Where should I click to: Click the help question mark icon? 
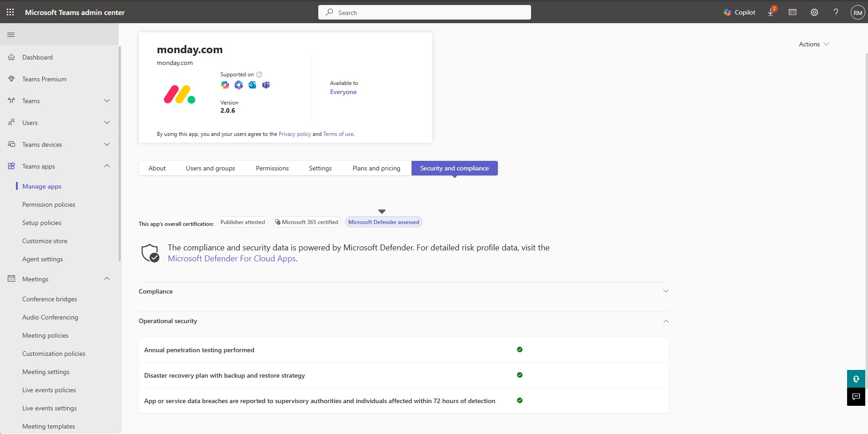[836, 12]
